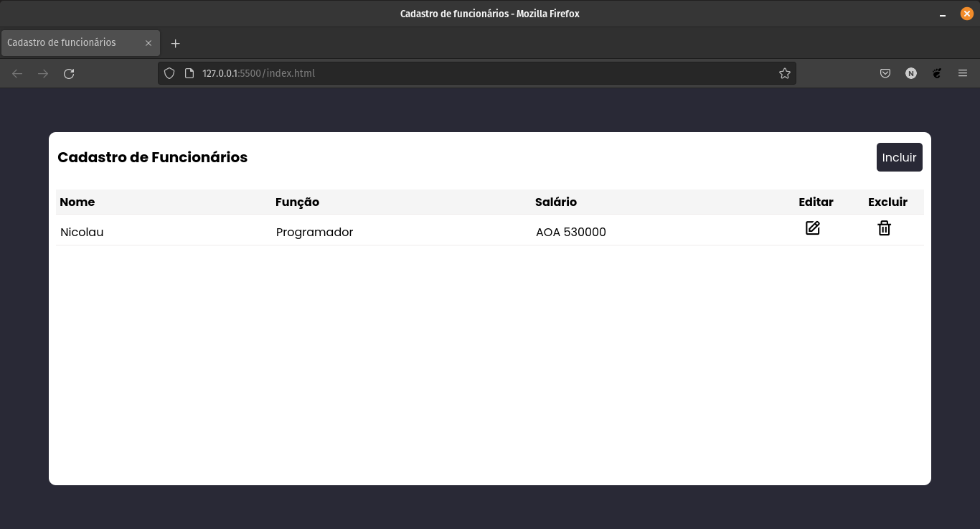Open the page info icon in address bar
Image resolution: width=980 pixels, height=529 pixels.
click(x=188, y=73)
